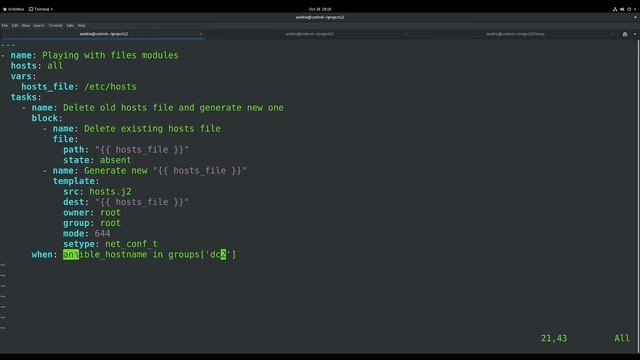
Task: Click the new tab icon beside tabs
Action: 625,34
